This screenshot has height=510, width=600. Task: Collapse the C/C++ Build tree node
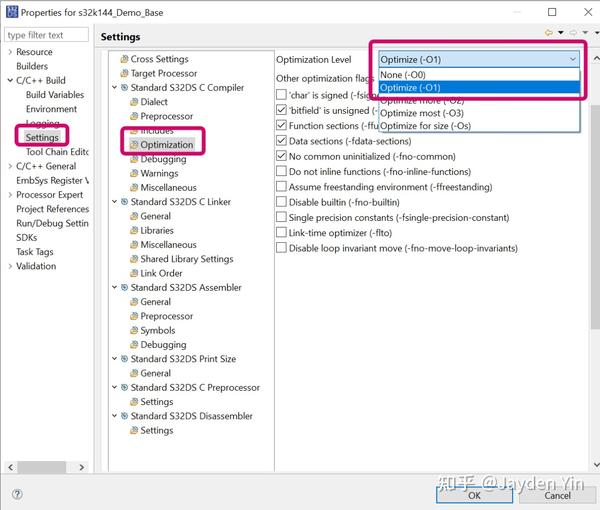coord(10,80)
